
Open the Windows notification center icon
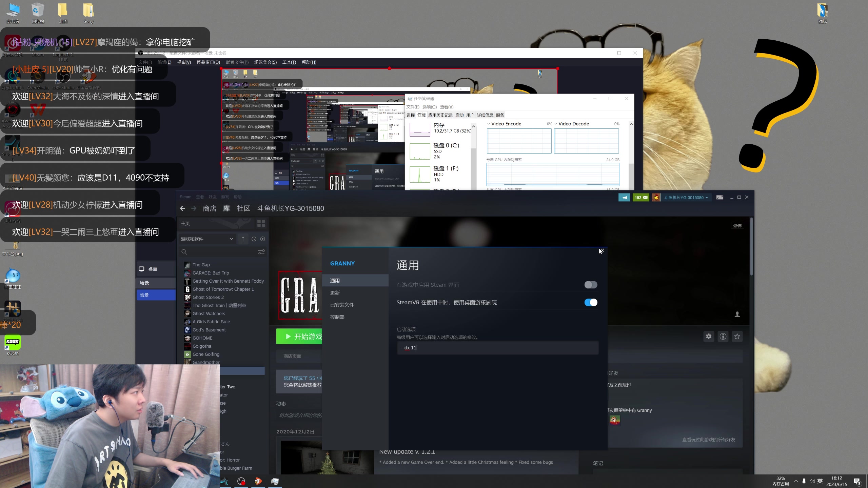tap(857, 481)
